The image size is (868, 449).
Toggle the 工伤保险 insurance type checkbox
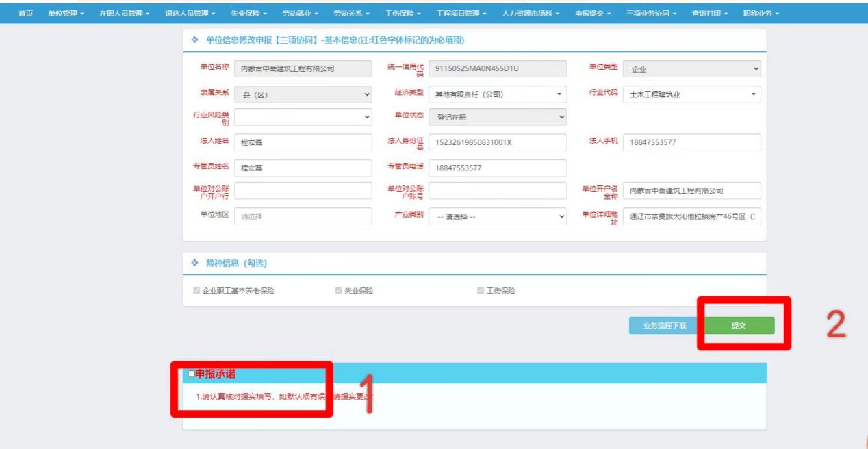[481, 291]
